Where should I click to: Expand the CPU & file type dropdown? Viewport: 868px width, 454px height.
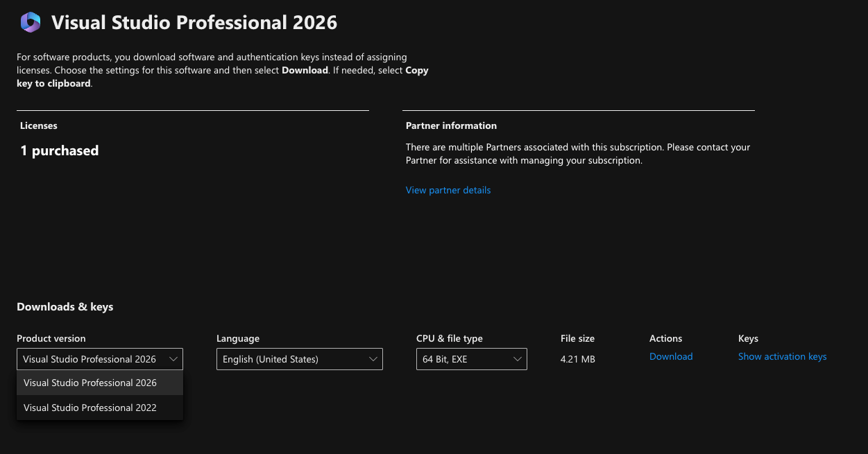tap(471, 359)
